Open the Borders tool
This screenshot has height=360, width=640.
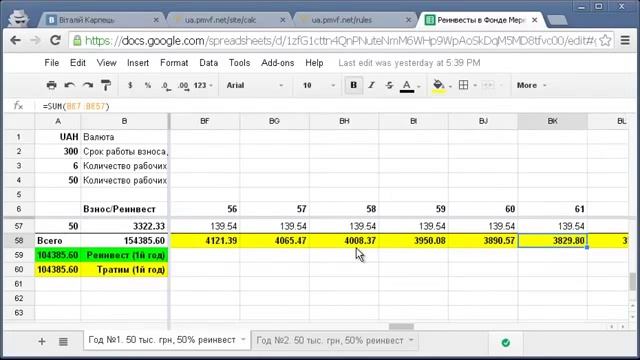(x=463, y=85)
